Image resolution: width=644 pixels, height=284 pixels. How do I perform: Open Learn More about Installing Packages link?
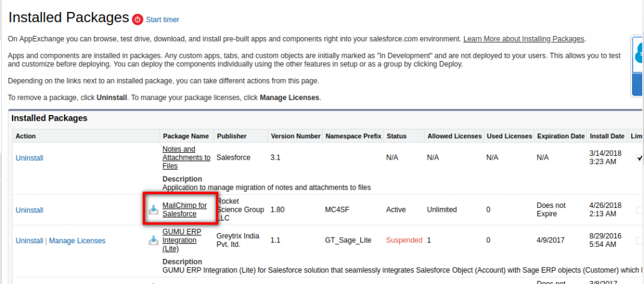click(524, 39)
